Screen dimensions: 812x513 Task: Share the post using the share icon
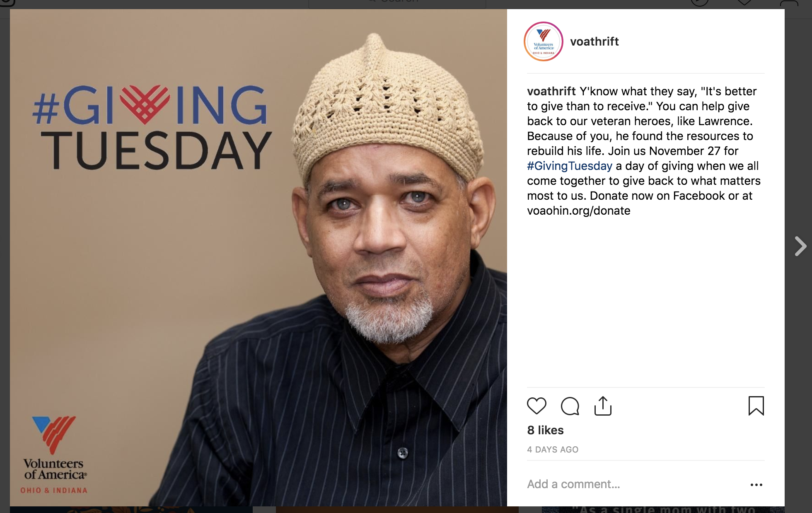pyautogui.click(x=603, y=406)
